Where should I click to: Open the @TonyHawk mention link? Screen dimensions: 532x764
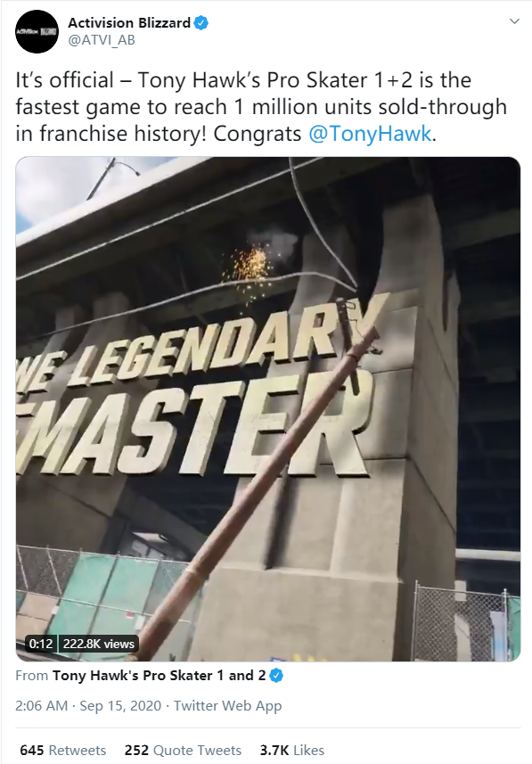[x=370, y=134]
